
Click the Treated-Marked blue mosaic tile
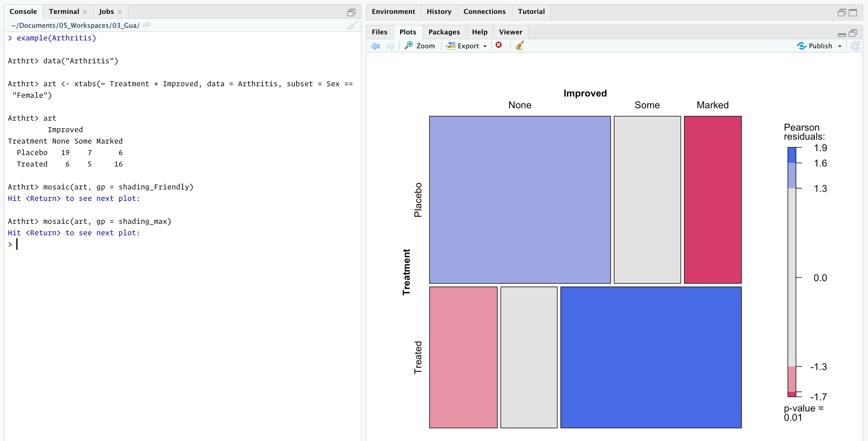(x=651, y=357)
